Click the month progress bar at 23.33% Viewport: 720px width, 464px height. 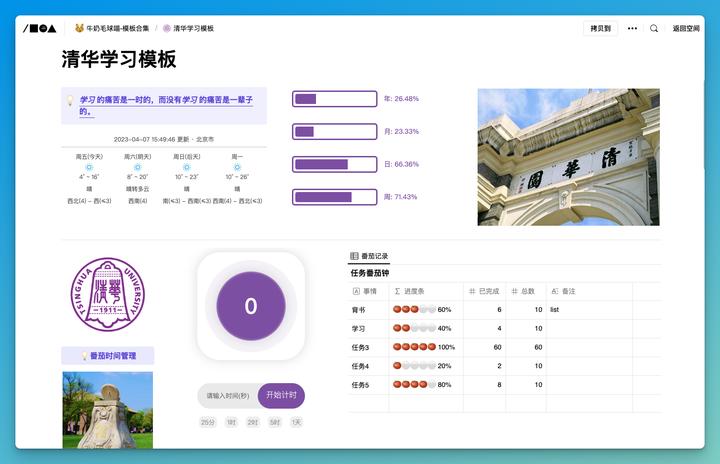coord(335,131)
